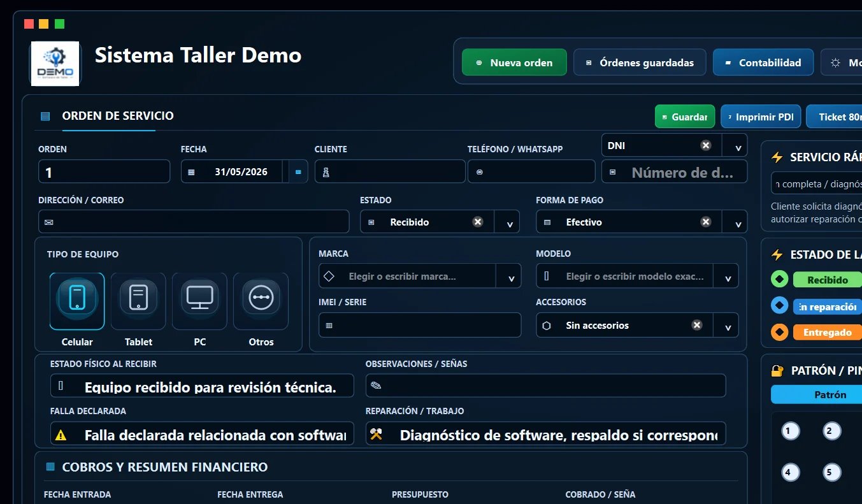Clear the Sin accesorios selection
The width and height of the screenshot is (862, 504).
[697, 325]
